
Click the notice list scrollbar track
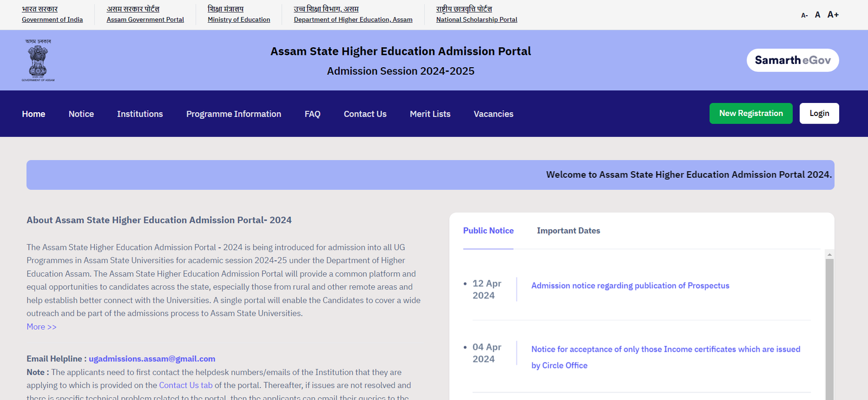829,331
